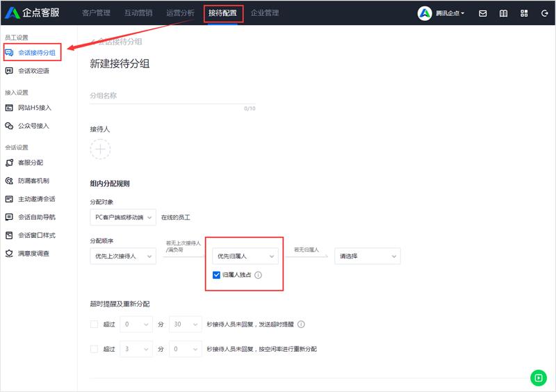Click the 主动邀请会话 sidebar icon
This screenshot has height=392, width=556.
click(x=9, y=199)
